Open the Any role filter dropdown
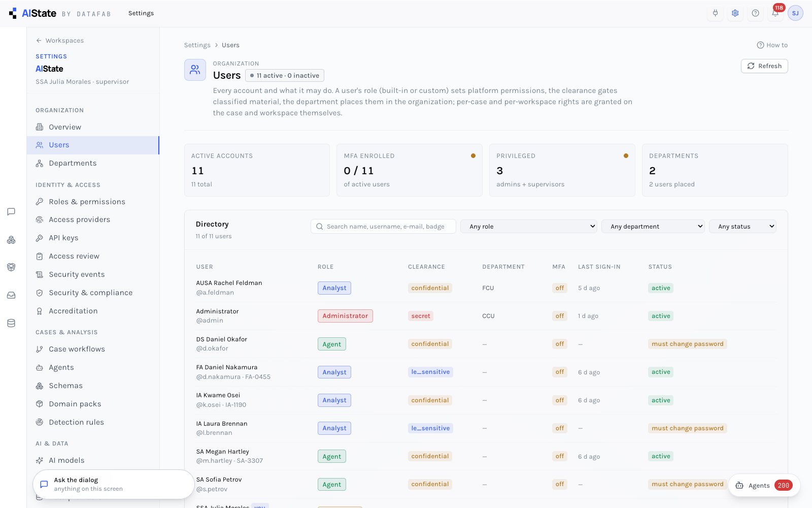This screenshot has width=812, height=508. click(x=529, y=227)
